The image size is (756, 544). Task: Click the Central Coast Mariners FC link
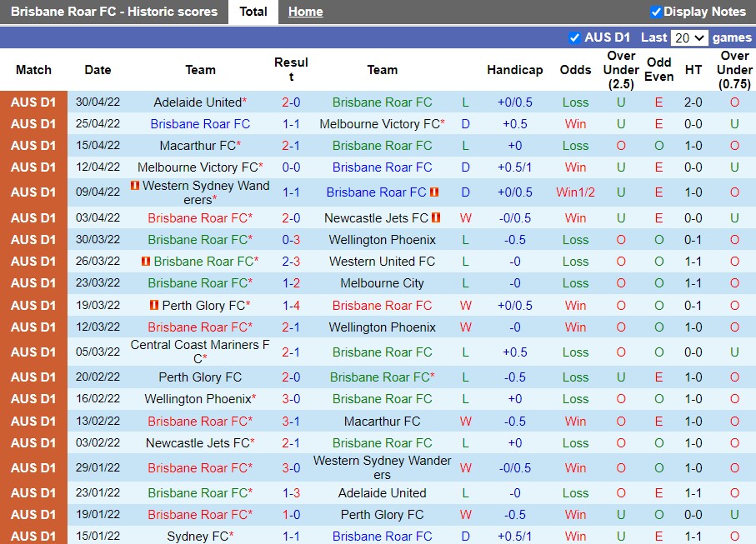point(200,352)
